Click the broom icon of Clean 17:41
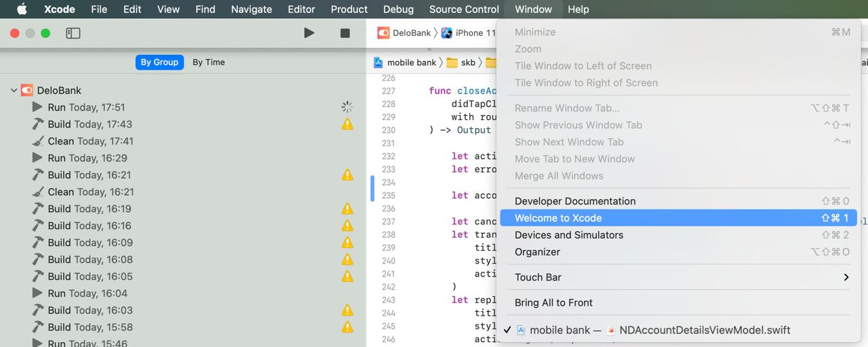 point(38,141)
